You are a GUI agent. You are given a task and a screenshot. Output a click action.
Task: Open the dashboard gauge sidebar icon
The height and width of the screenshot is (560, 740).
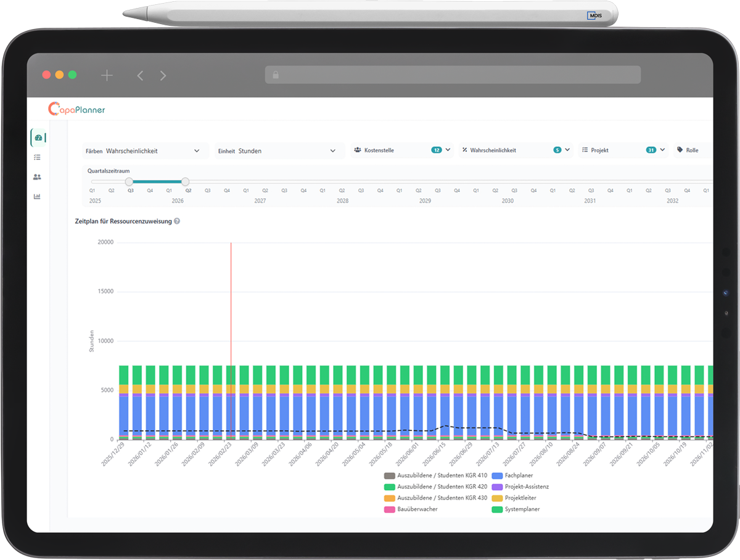(38, 138)
